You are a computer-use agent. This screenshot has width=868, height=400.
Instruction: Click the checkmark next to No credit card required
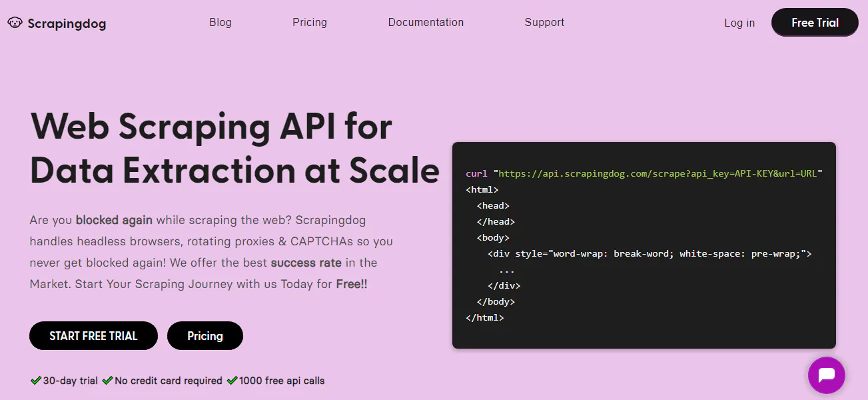tap(107, 380)
